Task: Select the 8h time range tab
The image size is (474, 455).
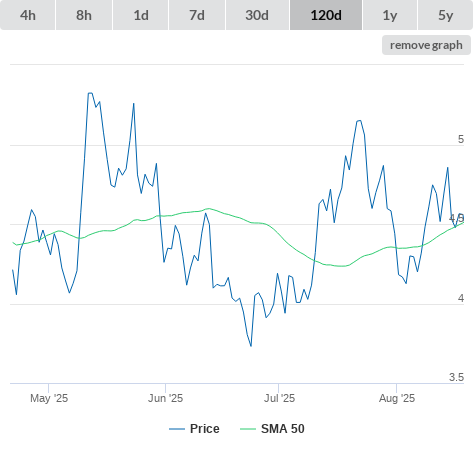Action: tap(84, 15)
